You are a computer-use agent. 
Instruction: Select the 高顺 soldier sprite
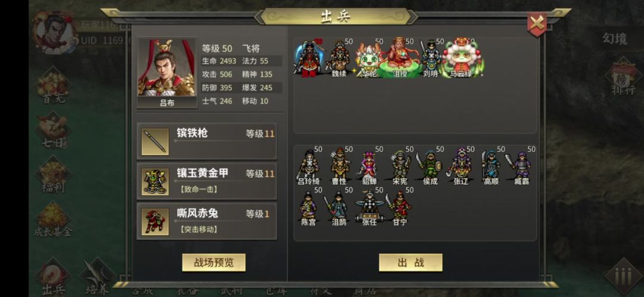coord(491,166)
